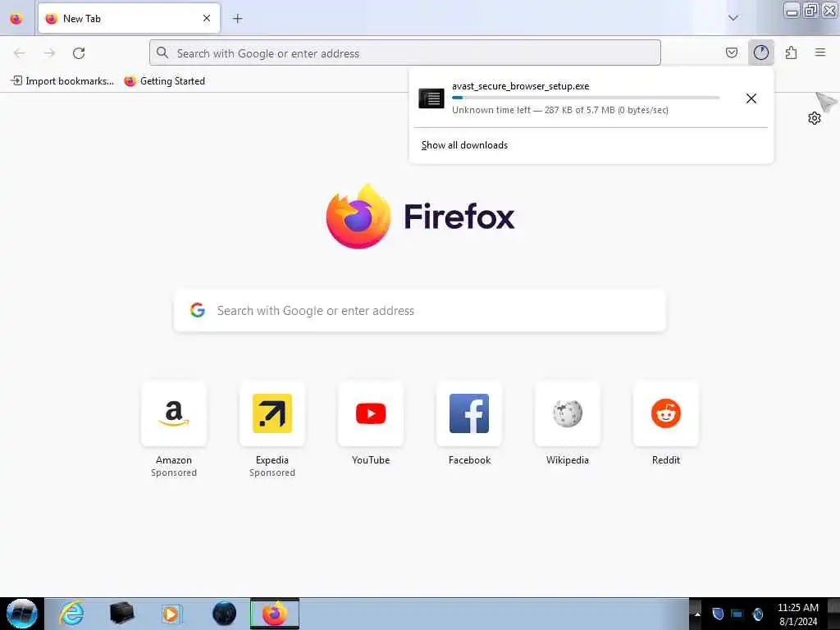Open the Windows Start menu orb

click(22, 614)
